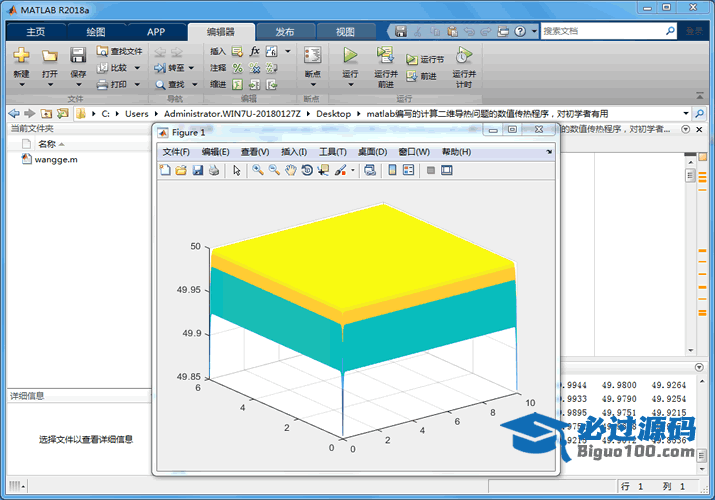Save the script with 保存 icon
The image size is (715, 500).
pyautogui.click(x=78, y=55)
